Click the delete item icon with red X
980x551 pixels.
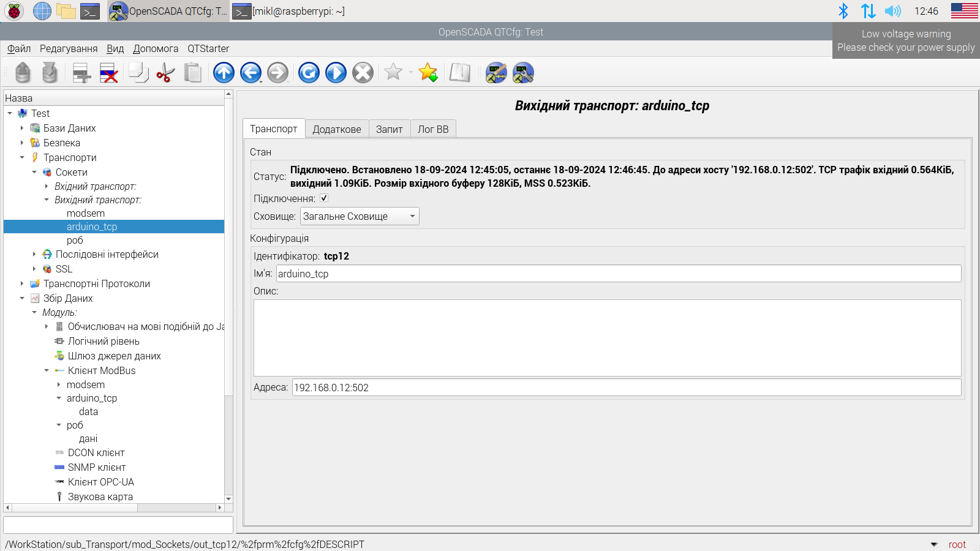click(x=108, y=73)
